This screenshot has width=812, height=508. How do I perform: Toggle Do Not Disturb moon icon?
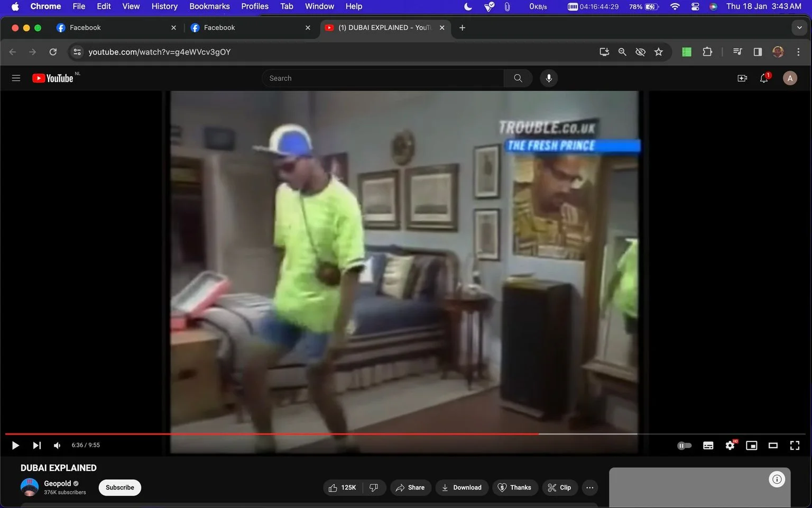click(468, 6)
